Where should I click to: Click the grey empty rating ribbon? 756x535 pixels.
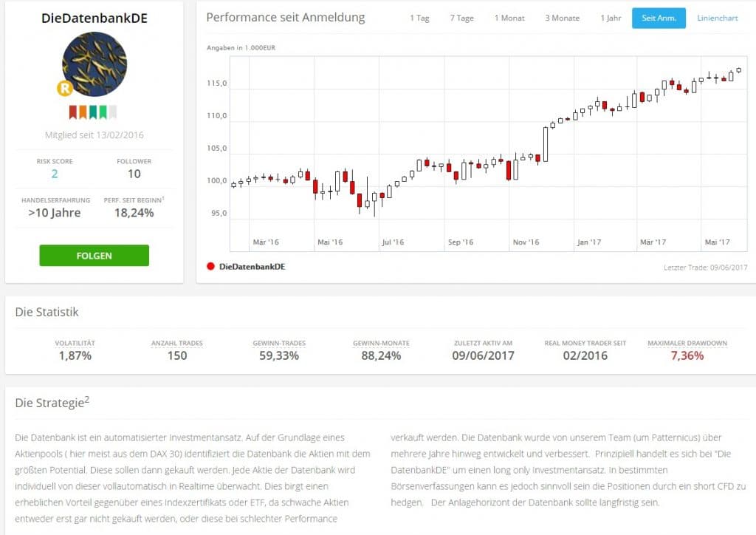[x=113, y=112]
